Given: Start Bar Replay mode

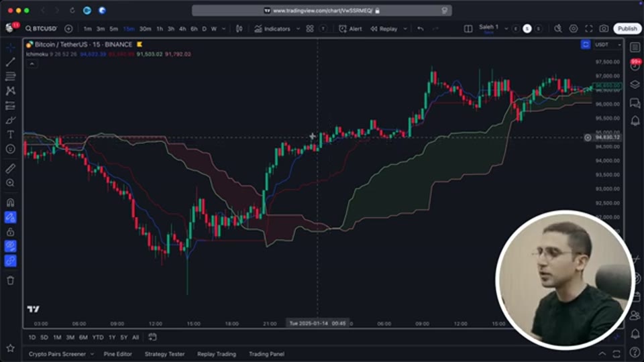Looking at the screenshot, I should 384,29.
